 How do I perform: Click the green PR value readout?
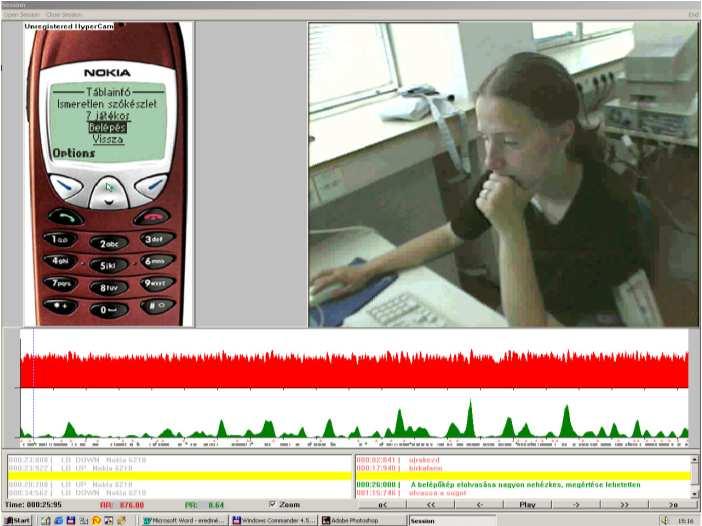[x=204, y=505]
